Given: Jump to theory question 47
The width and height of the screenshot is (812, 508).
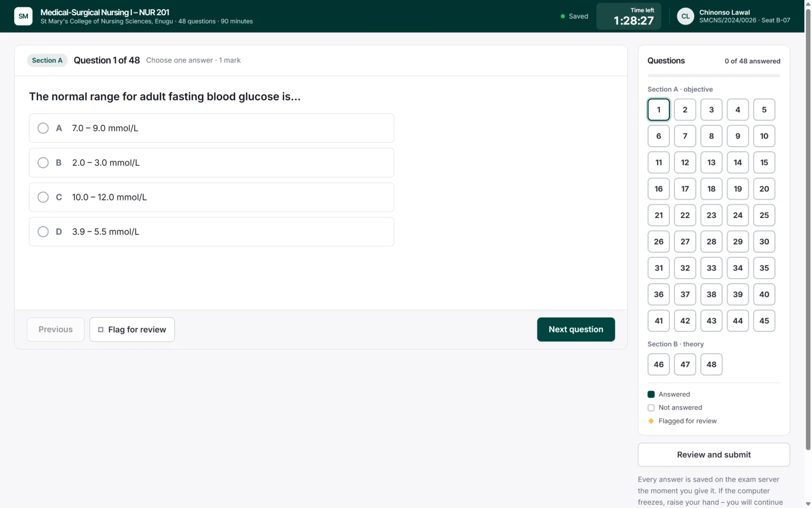Looking at the screenshot, I should [685, 364].
